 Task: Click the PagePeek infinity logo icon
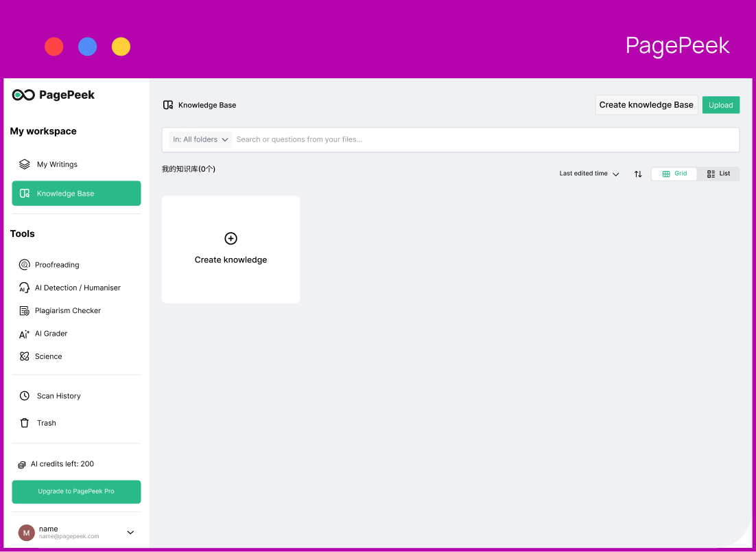click(23, 95)
